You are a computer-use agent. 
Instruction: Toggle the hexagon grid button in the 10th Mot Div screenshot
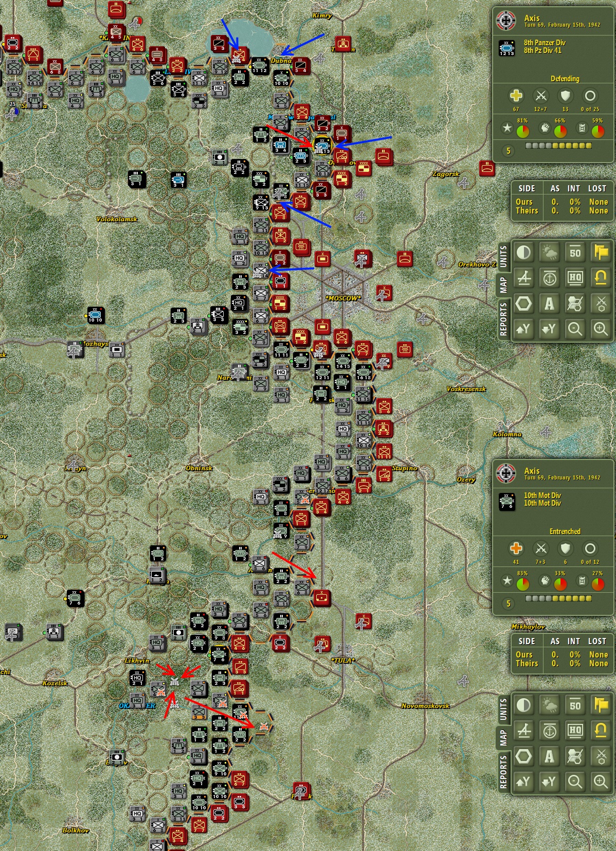click(523, 756)
